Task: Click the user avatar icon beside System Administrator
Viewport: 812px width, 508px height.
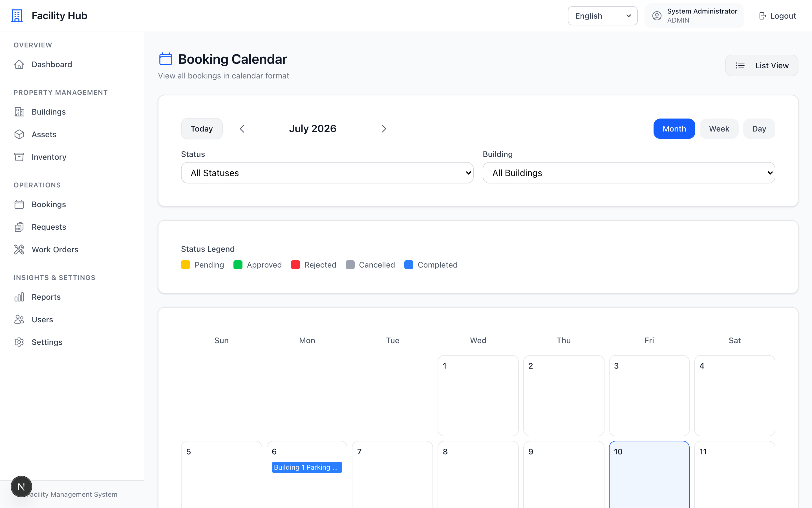Action: tap(657, 16)
